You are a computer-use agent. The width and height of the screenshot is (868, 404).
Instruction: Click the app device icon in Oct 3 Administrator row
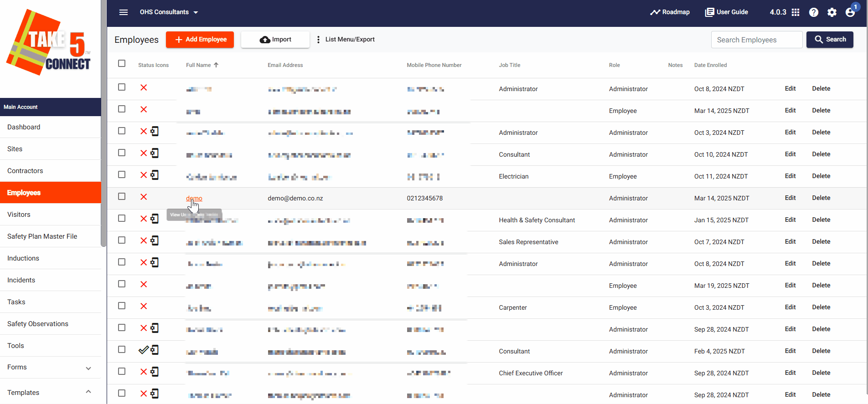pyautogui.click(x=155, y=131)
